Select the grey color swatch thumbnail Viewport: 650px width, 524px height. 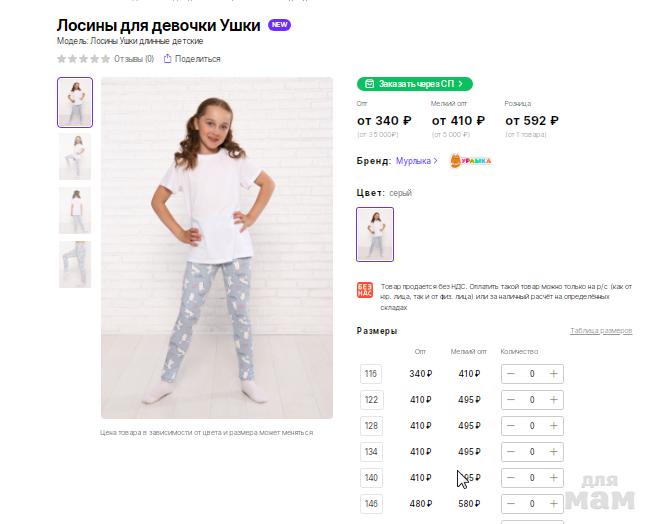click(x=375, y=234)
